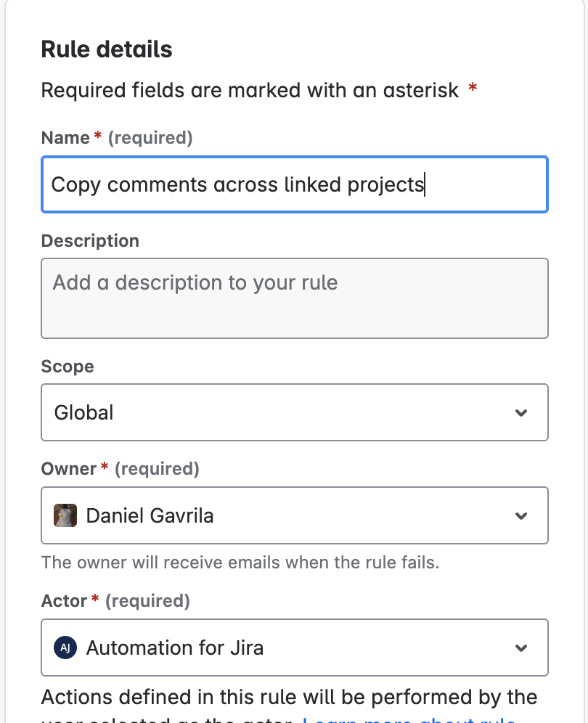Click the 'Actions defined in this rule' text
The image size is (588, 723).
[x=289, y=698]
